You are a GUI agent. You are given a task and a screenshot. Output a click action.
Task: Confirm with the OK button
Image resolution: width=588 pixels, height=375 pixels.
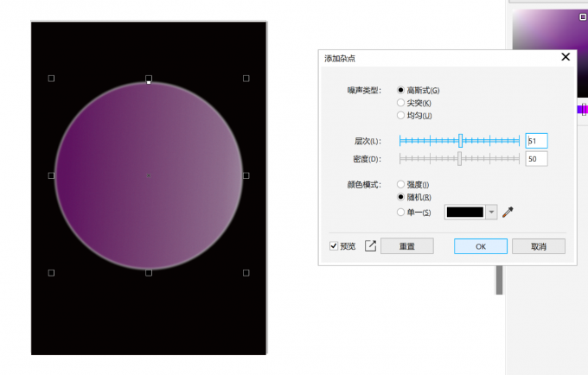(481, 246)
